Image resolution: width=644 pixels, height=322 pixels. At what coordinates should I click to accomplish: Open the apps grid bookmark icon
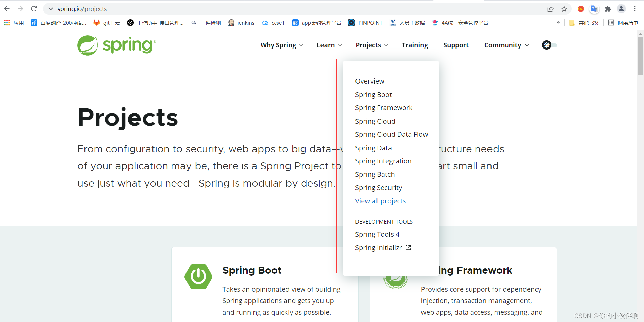pyautogui.click(x=7, y=23)
